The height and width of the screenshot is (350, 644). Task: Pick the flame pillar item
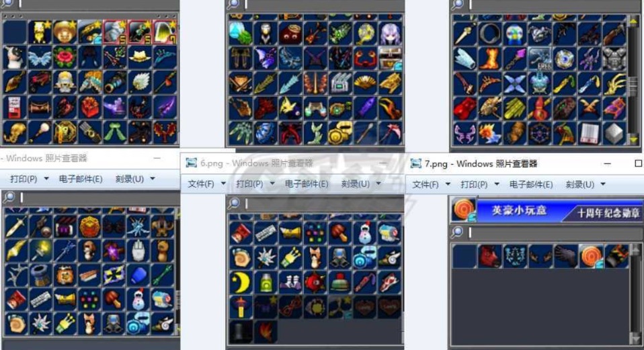[x=489, y=58]
